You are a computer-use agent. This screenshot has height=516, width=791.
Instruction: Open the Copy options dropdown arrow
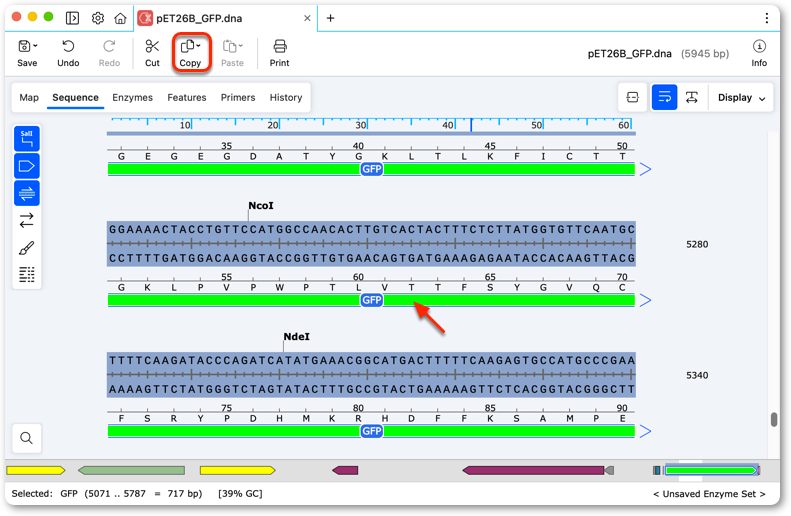pos(198,46)
